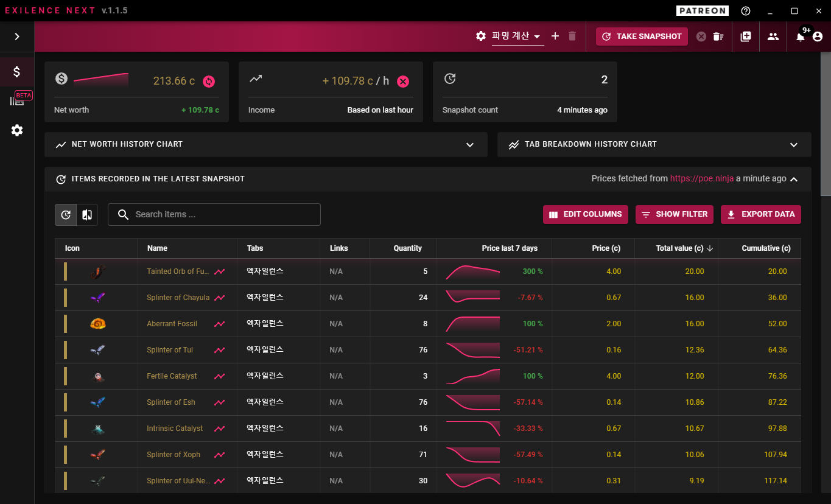Click the net worth sparkline chart
This screenshot has width=831, height=504.
[101, 80]
